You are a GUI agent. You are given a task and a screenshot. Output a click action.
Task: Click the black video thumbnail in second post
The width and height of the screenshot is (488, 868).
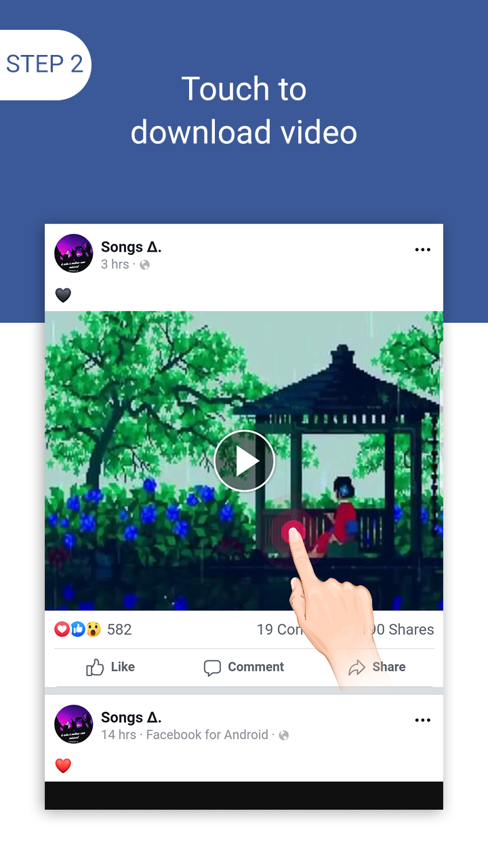click(244, 795)
